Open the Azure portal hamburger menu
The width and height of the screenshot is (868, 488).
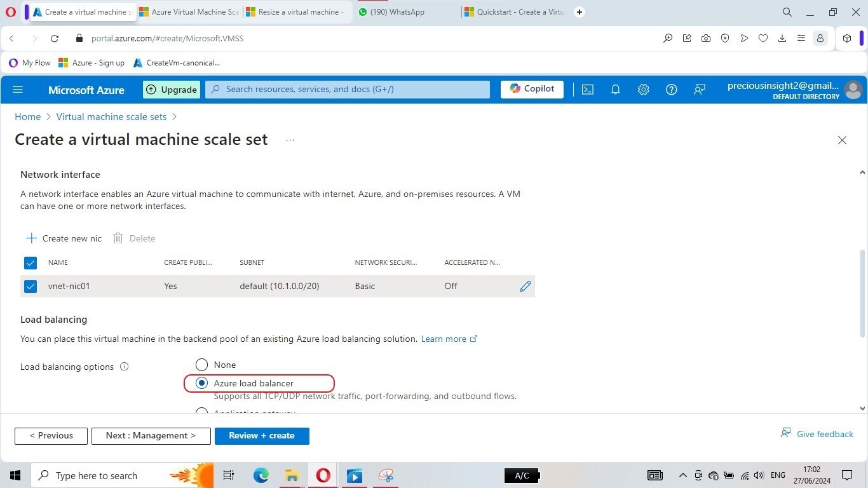[x=18, y=90]
